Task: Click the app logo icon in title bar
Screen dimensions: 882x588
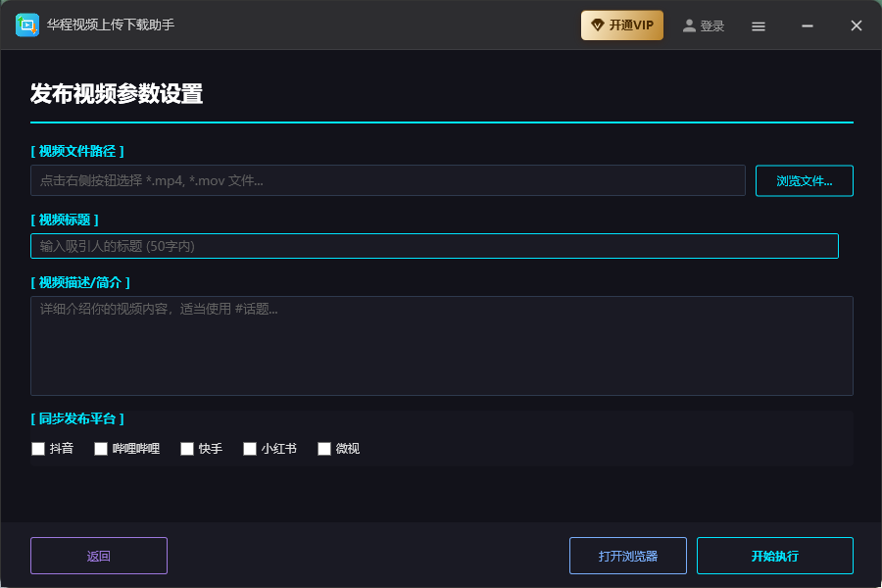Action: [27, 25]
